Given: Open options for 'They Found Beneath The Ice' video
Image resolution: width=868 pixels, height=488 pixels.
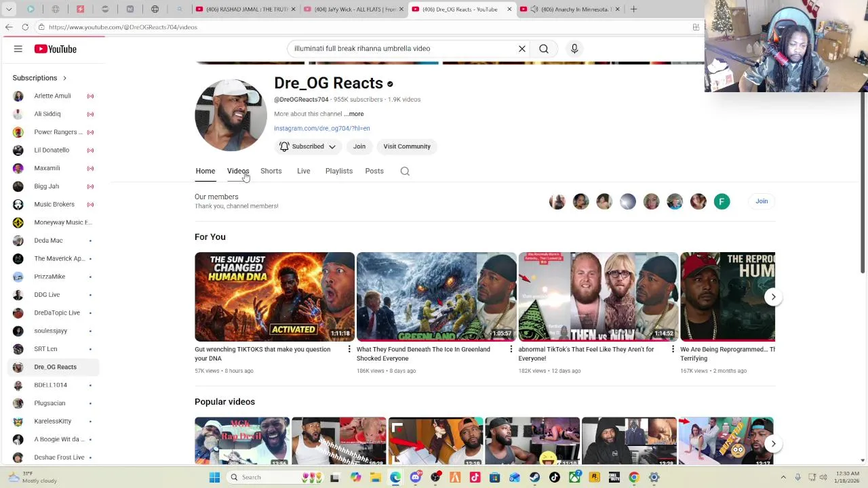Looking at the screenshot, I should coord(511,349).
